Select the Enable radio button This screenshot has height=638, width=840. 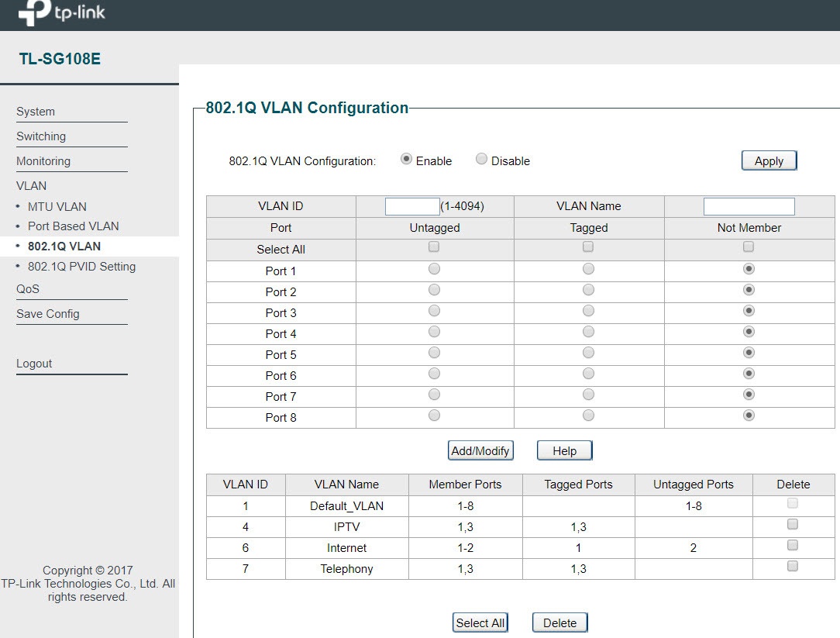pos(406,159)
